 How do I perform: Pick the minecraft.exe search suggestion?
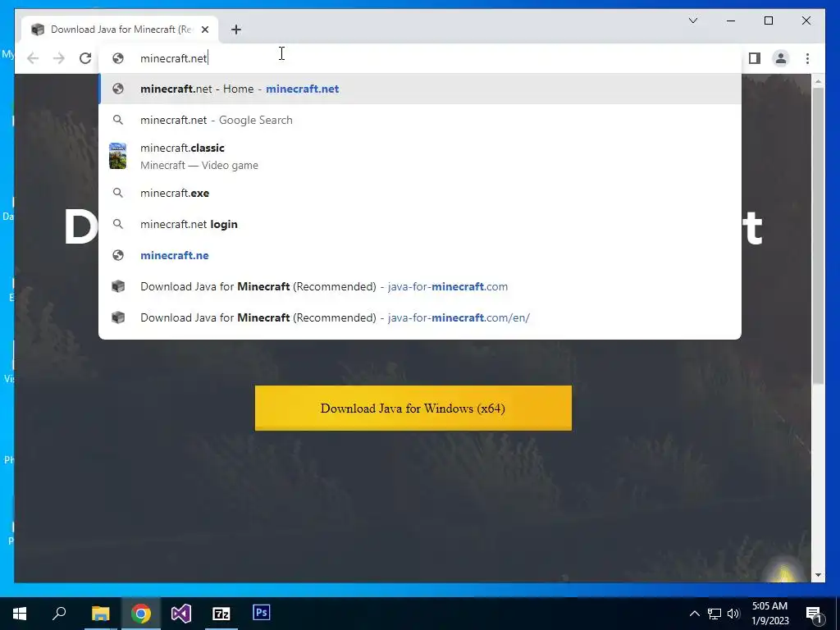pos(420,193)
